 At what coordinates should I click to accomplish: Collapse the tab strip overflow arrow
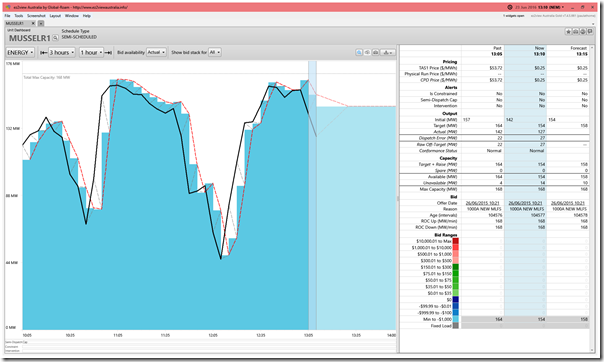pos(593,24)
